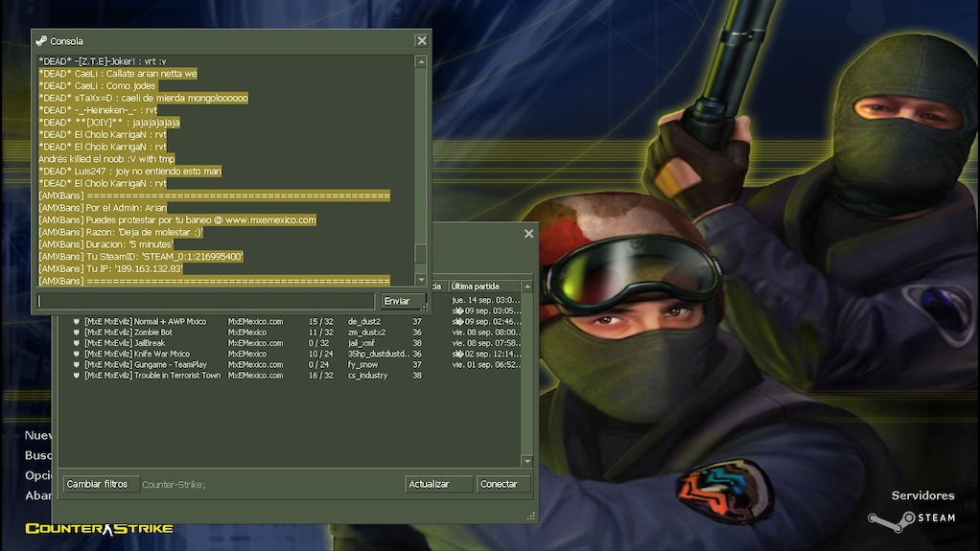Viewport: 980px width, 551px height.
Task: Click map name jail_xmf in server list
Action: coord(362,343)
